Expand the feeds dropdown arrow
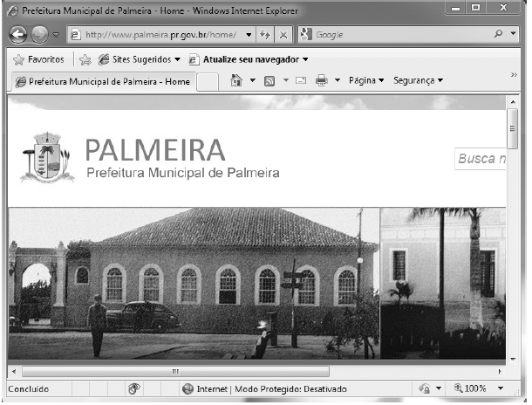The image size is (532, 405). pyautogui.click(x=286, y=80)
